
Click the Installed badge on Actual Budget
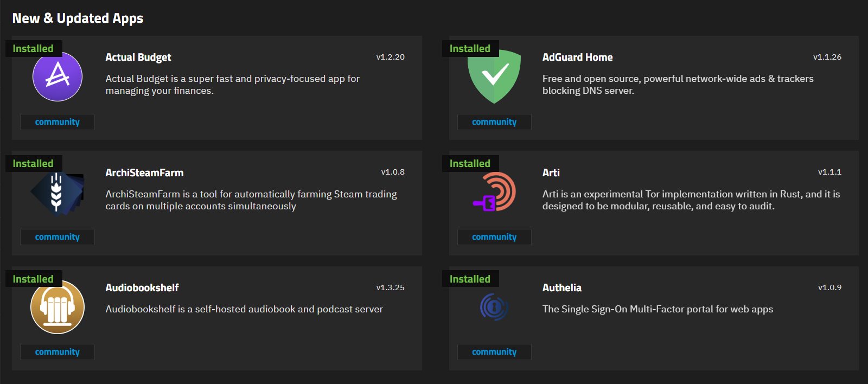[34, 49]
